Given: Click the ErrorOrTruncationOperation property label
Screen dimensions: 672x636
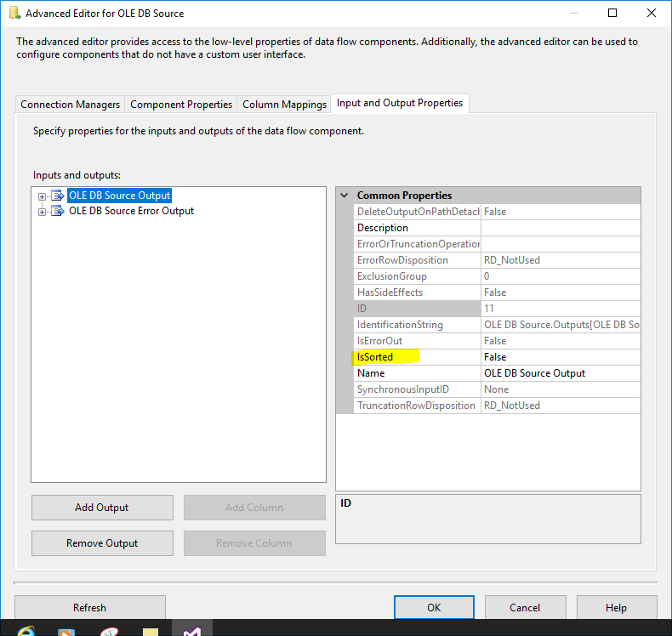Looking at the screenshot, I should (x=418, y=244).
